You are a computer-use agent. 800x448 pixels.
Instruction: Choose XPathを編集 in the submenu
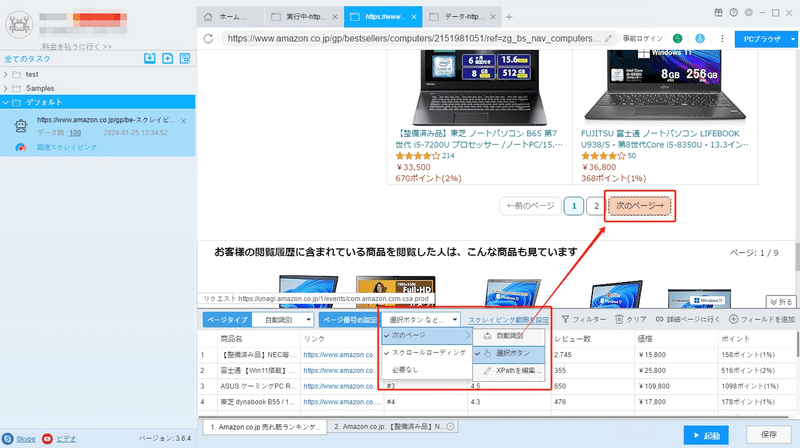509,370
